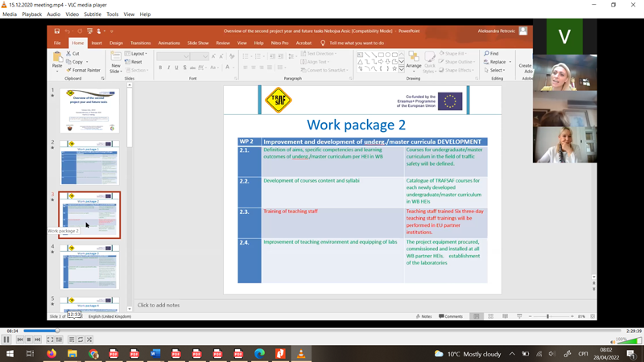The height and width of the screenshot is (362, 644).
Task: Fit slide to window icon
Action: (x=592, y=316)
